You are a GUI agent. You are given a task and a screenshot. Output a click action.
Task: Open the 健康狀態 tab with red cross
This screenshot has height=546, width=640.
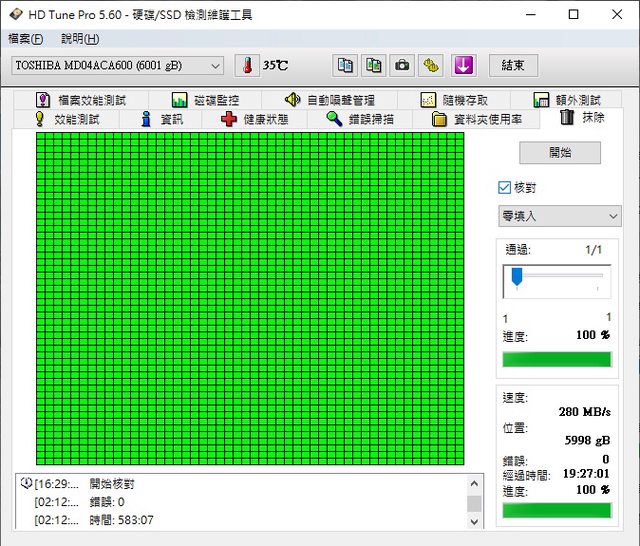[255, 119]
